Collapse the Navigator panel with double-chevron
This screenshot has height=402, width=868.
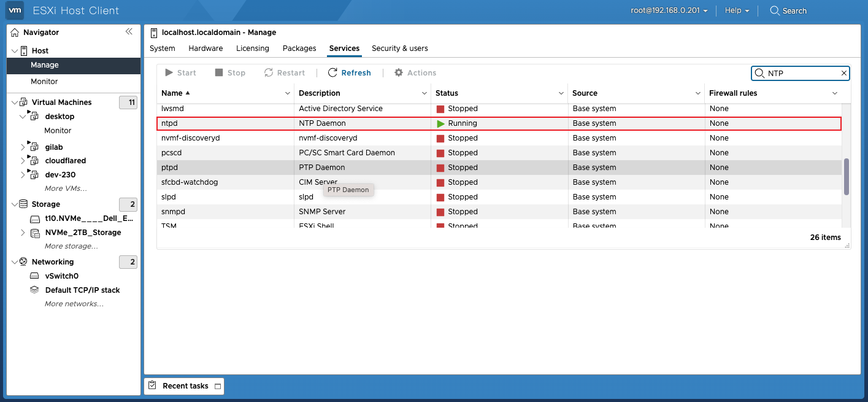click(x=129, y=32)
